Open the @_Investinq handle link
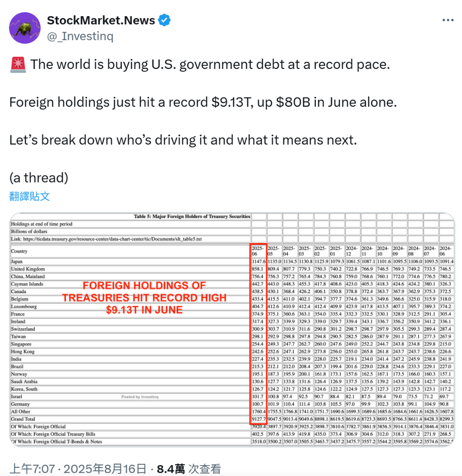This screenshot has height=476, width=462. (80, 36)
